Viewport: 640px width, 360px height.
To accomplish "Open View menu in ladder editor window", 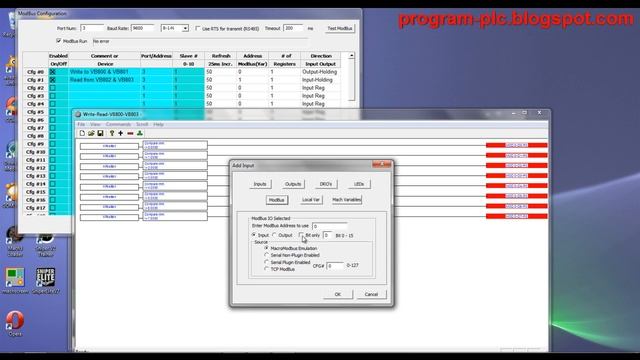I will tap(95, 124).
